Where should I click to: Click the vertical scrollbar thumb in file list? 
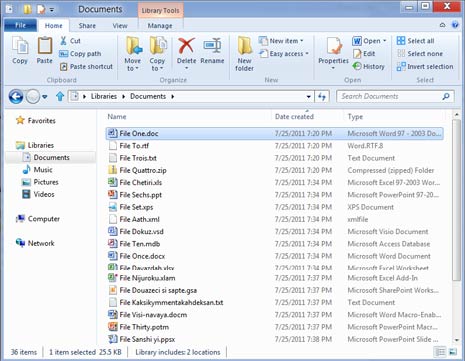[456, 199]
